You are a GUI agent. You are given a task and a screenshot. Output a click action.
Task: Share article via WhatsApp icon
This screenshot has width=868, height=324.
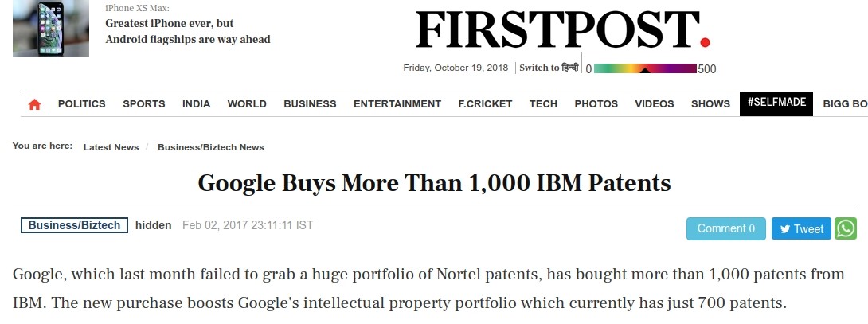pyautogui.click(x=846, y=228)
